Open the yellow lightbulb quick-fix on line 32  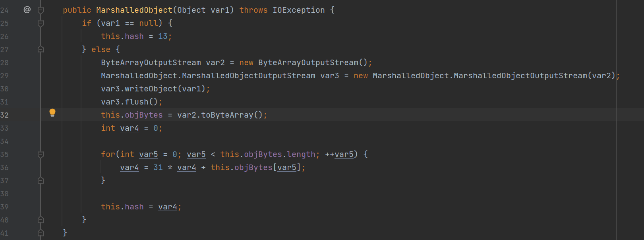[x=52, y=113]
